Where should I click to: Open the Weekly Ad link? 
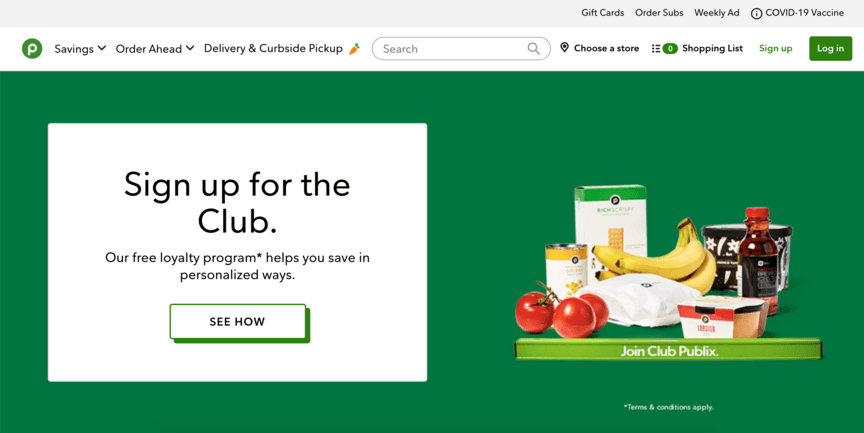(716, 13)
